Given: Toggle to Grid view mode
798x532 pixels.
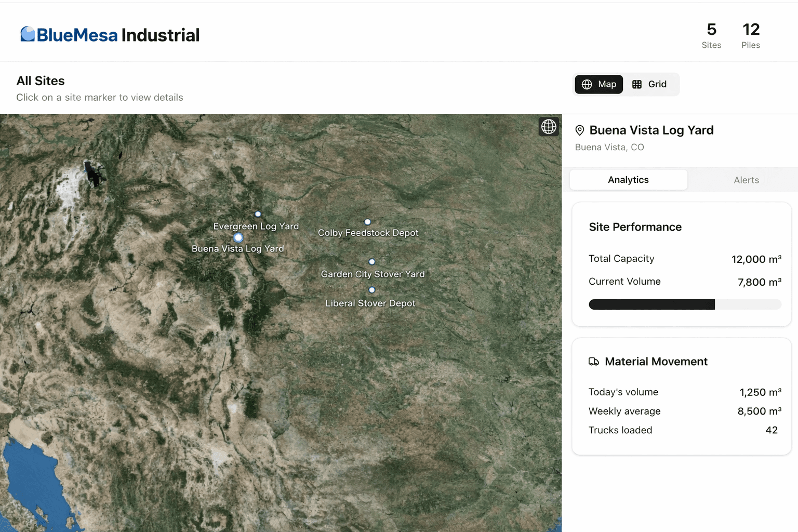Looking at the screenshot, I should point(651,84).
